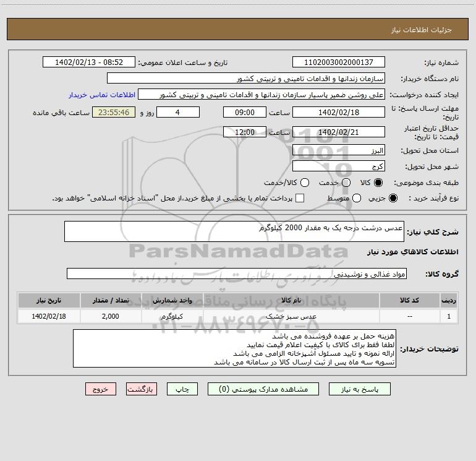This screenshot has height=461, width=476.
Task: Click the delivery city field کرج
Action: [339, 166]
